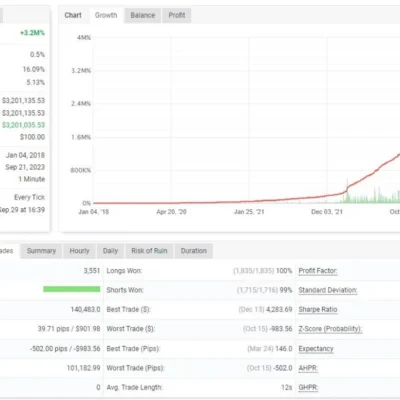Click the Expectancy link
400x400 pixels.
point(316,349)
